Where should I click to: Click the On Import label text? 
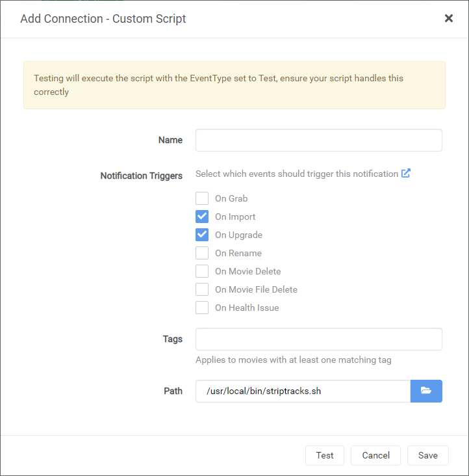tap(235, 217)
